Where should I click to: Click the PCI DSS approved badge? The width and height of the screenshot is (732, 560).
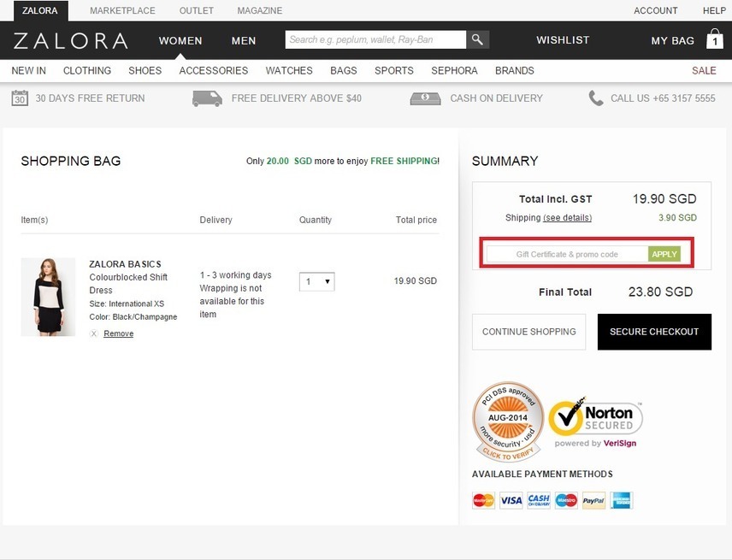pyautogui.click(x=508, y=420)
